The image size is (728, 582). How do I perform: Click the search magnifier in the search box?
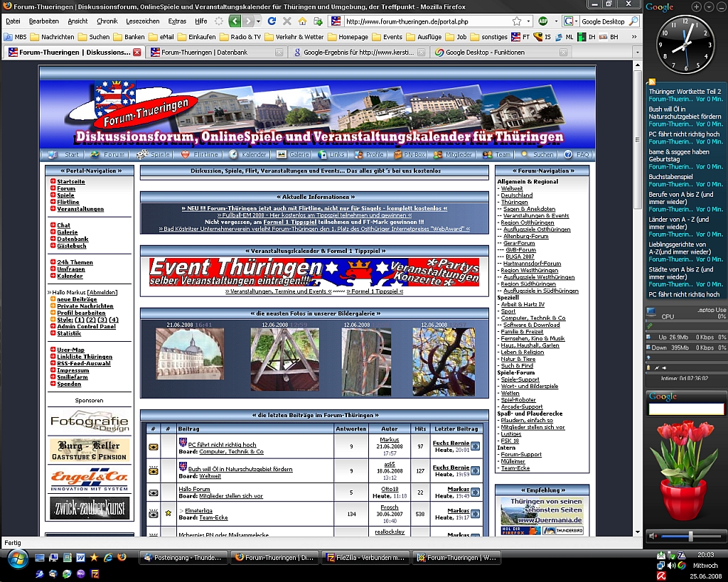[633, 21]
